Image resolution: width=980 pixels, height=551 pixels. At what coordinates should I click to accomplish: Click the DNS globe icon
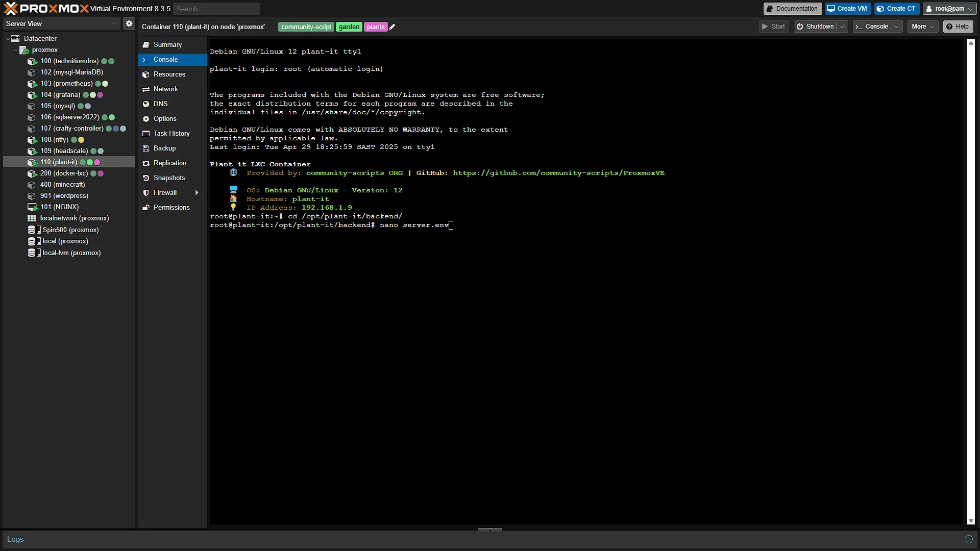[146, 104]
